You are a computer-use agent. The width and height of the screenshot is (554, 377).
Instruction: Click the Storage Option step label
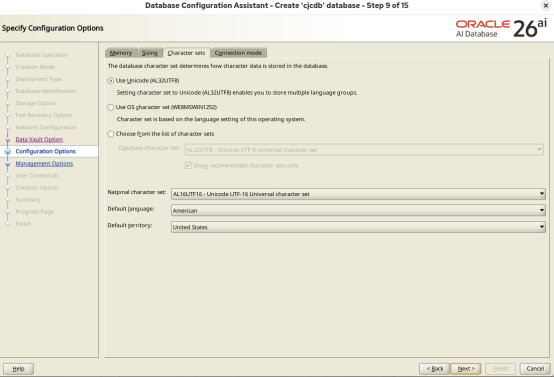[36, 103]
